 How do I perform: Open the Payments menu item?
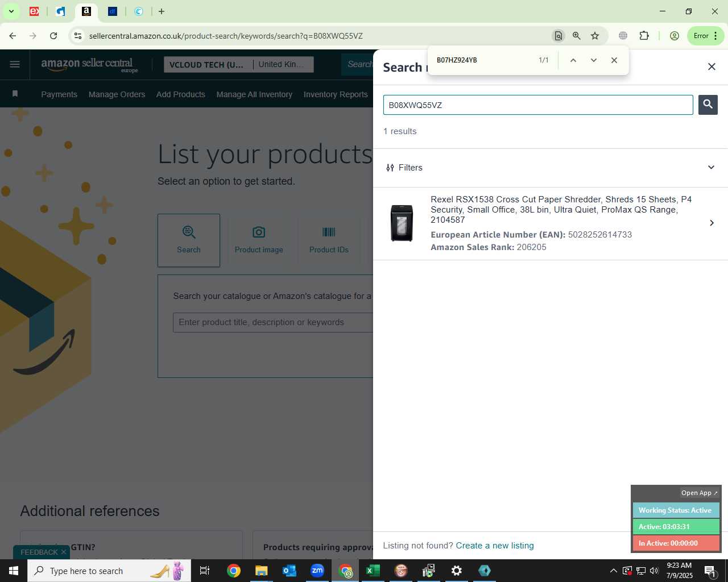[59, 94]
